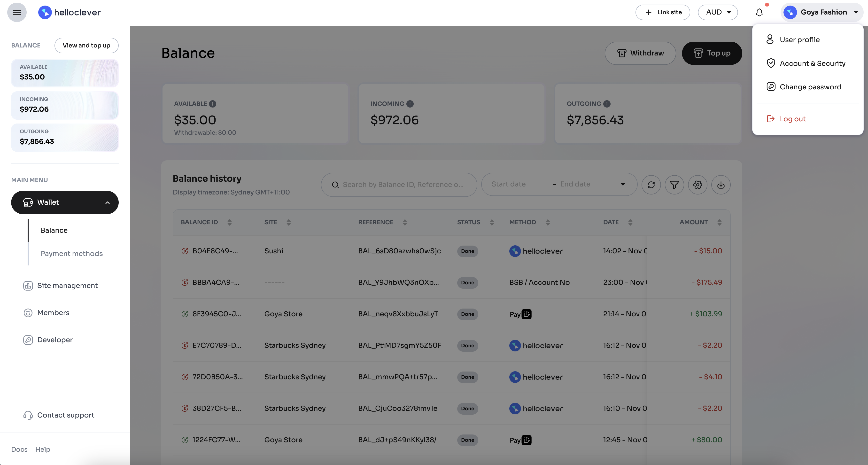The width and height of the screenshot is (868, 465).
Task: Click View and top up button
Action: tap(86, 46)
